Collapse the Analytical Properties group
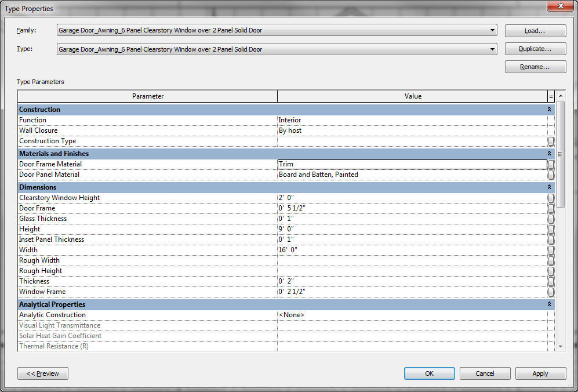Viewport: 578px width, 392px height. pyautogui.click(x=549, y=304)
